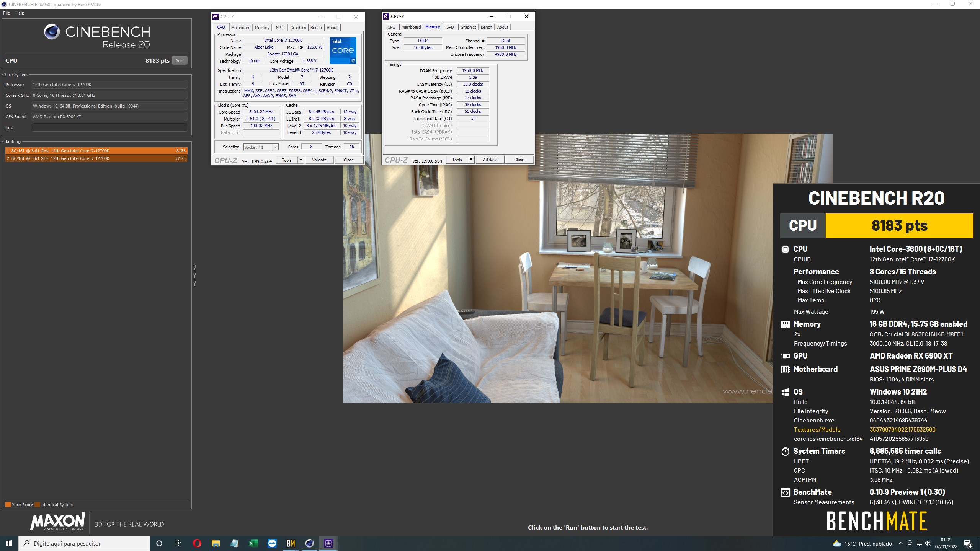Click Validate in left CPU-Z window
980x551 pixels.
pos(319,160)
